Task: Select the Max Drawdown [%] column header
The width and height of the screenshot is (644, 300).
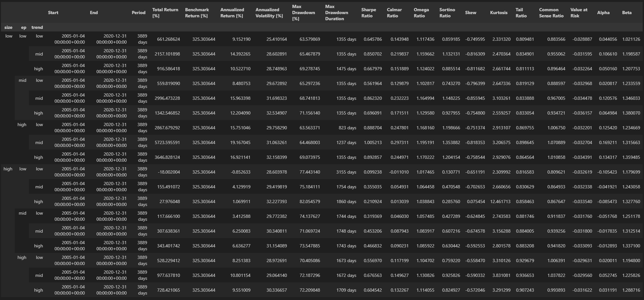Action: (x=304, y=13)
